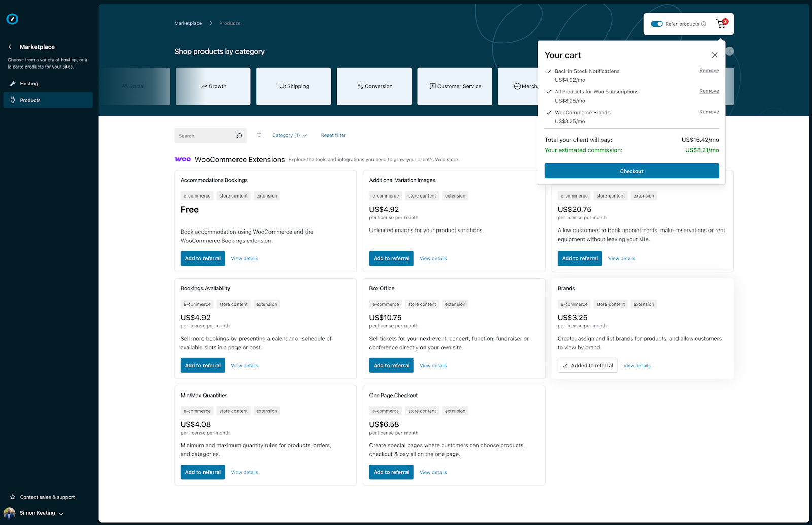The height and width of the screenshot is (525, 812).
Task: Click the truck icon on the Shipping category card
Action: point(283,86)
